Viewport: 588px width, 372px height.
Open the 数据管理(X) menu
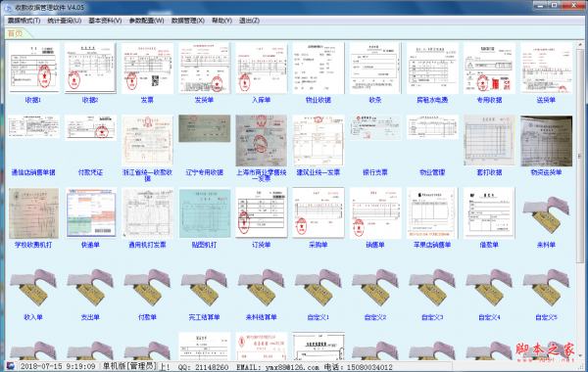pyautogui.click(x=188, y=21)
